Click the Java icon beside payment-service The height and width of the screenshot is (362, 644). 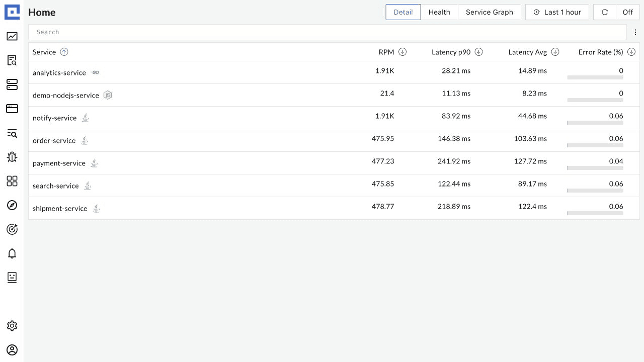click(x=94, y=163)
